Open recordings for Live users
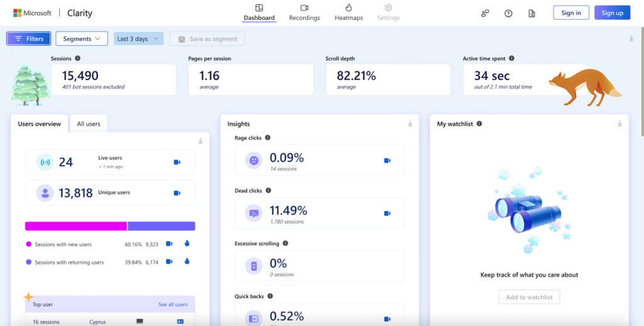 tap(177, 162)
